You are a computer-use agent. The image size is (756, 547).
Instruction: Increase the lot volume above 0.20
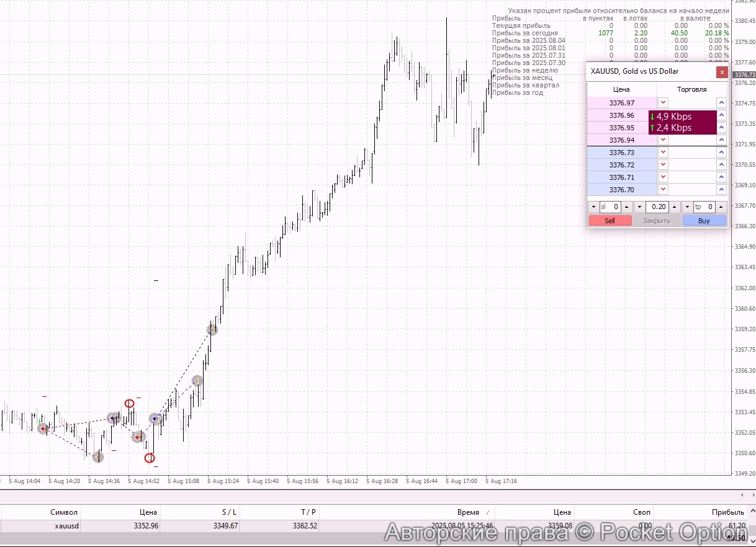click(675, 207)
